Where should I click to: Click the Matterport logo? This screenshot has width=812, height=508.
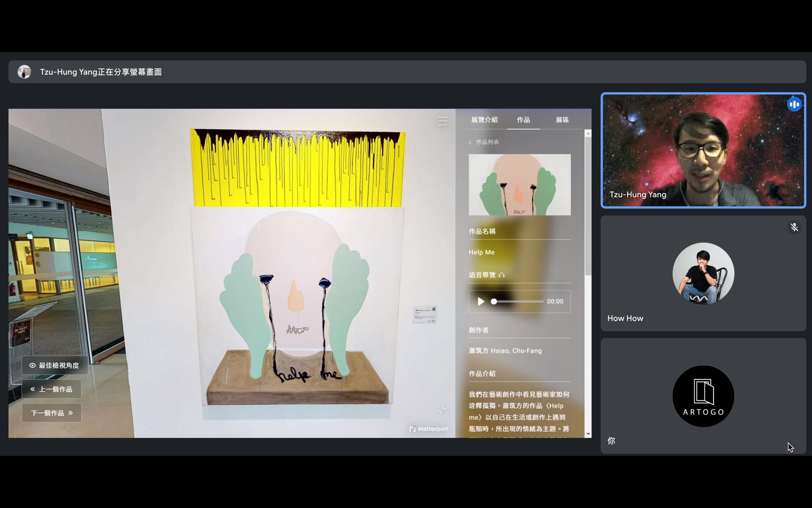tap(429, 429)
